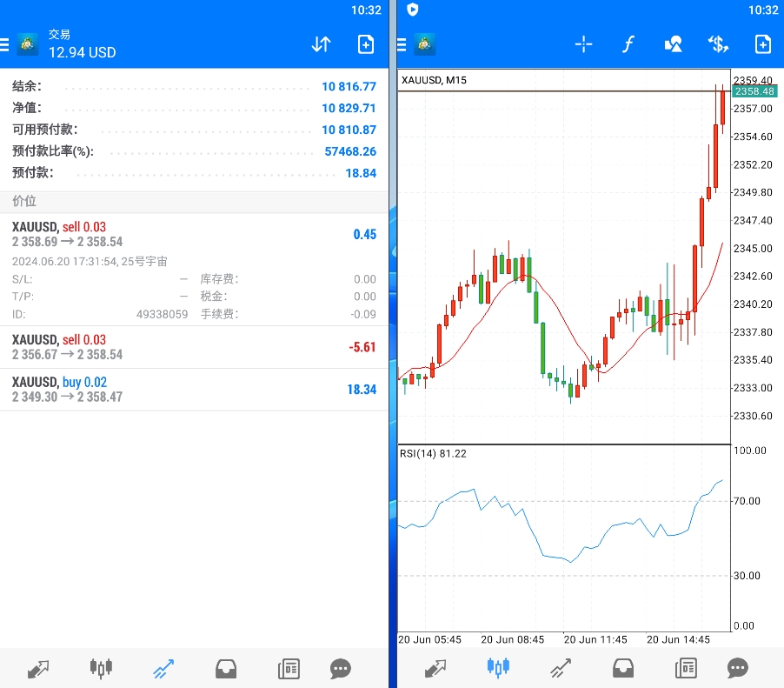Tap margin level value 57468.26
The image size is (784, 688).
tap(350, 151)
